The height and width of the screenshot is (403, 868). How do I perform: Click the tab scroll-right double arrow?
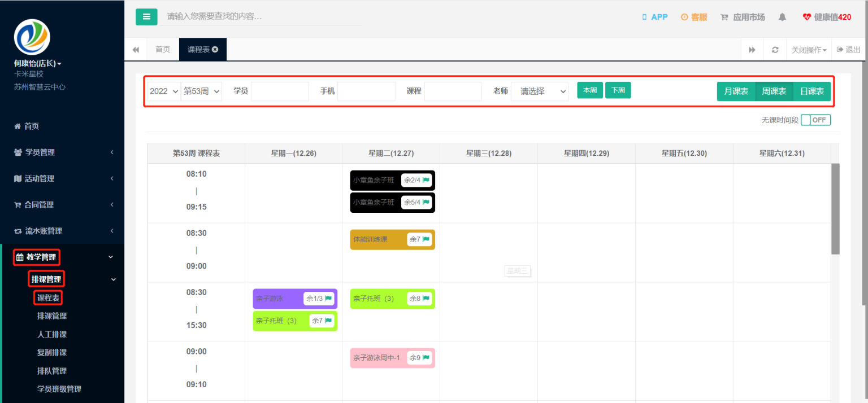[x=752, y=50]
